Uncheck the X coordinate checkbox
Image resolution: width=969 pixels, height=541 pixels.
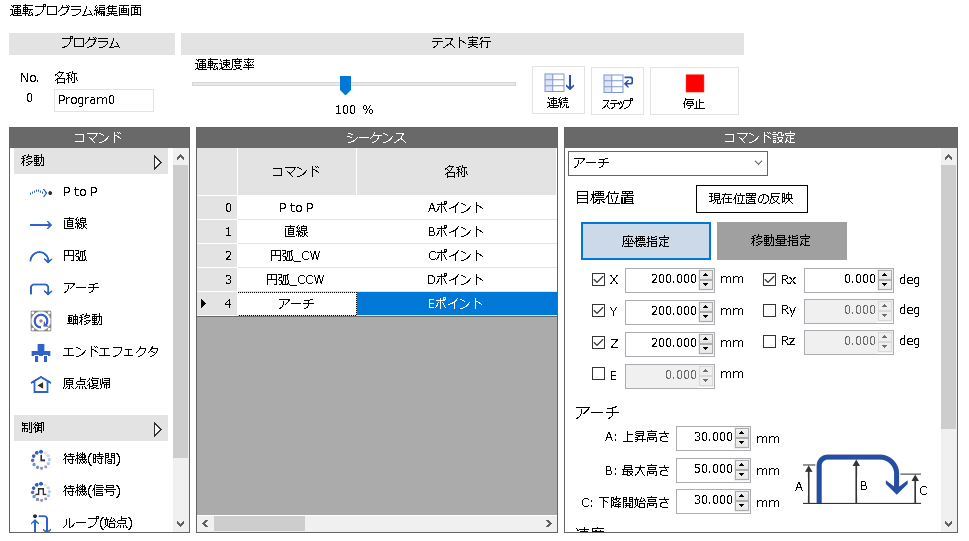coord(599,280)
